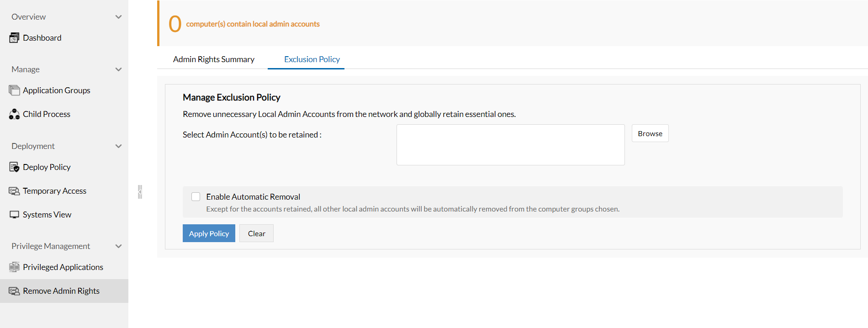Collapse the Overview section chevron
The height and width of the screenshot is (328, 868).
tap(119, 17)
